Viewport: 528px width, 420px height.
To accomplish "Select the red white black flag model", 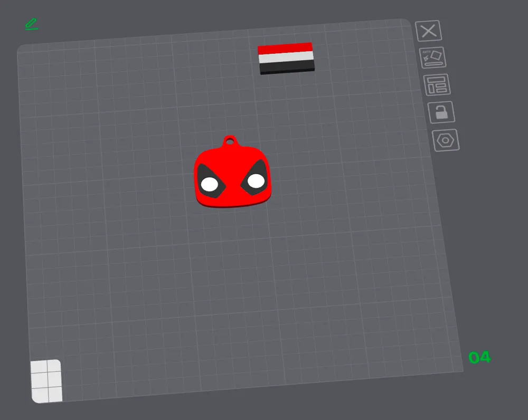I will 286,58.
